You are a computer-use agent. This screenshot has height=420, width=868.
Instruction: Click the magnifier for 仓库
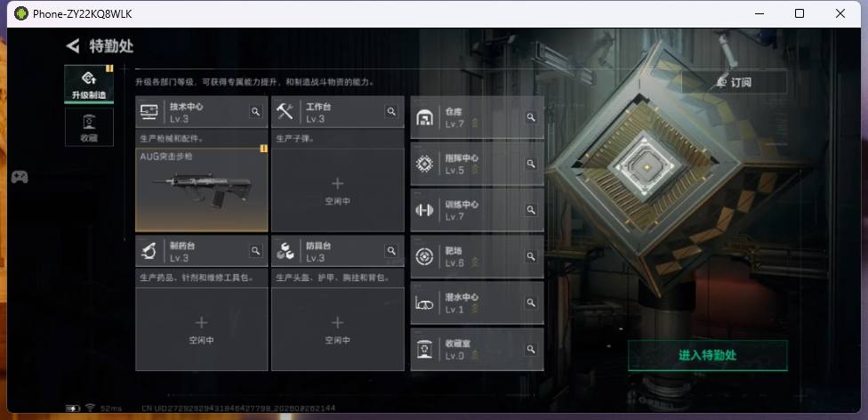point(531,117)
